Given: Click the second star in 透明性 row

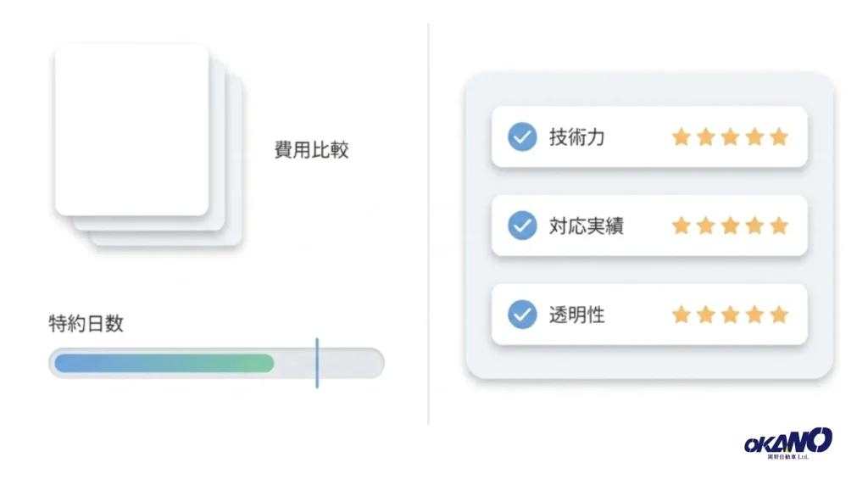Looking at the screenshot, I should [706, 315].
